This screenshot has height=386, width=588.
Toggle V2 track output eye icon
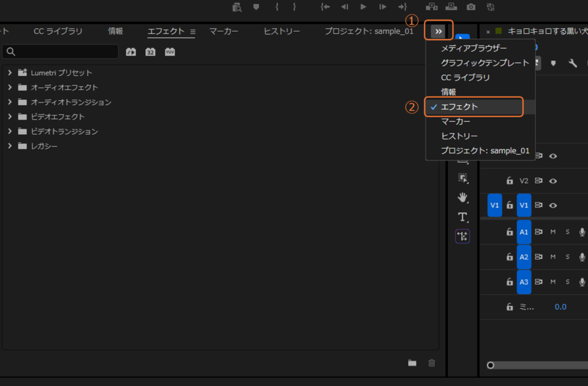tap(553, 180)
